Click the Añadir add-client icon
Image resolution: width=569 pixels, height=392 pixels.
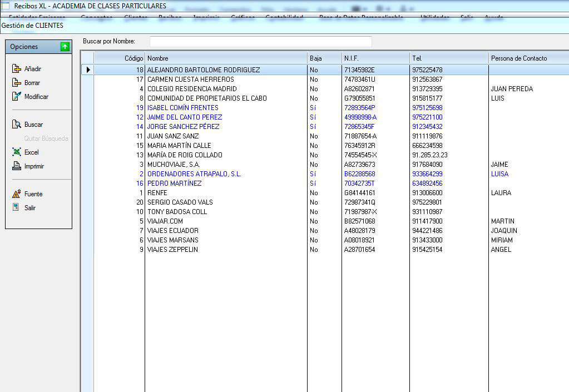pyautogui.click(x=17, y=69)
